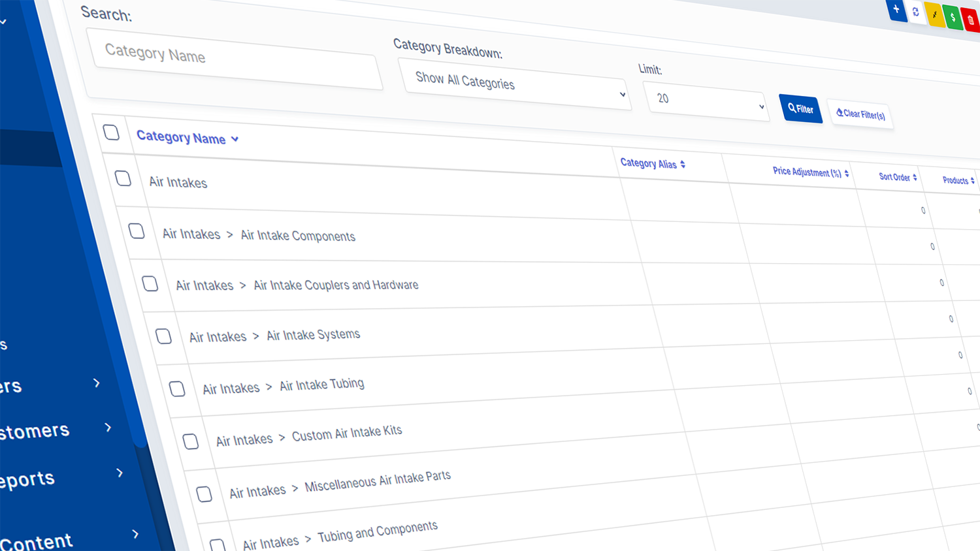Check the Air Intake Tubing row checkbox
Viewport: 980px width, 551px height.
click(x=177, y=389)
